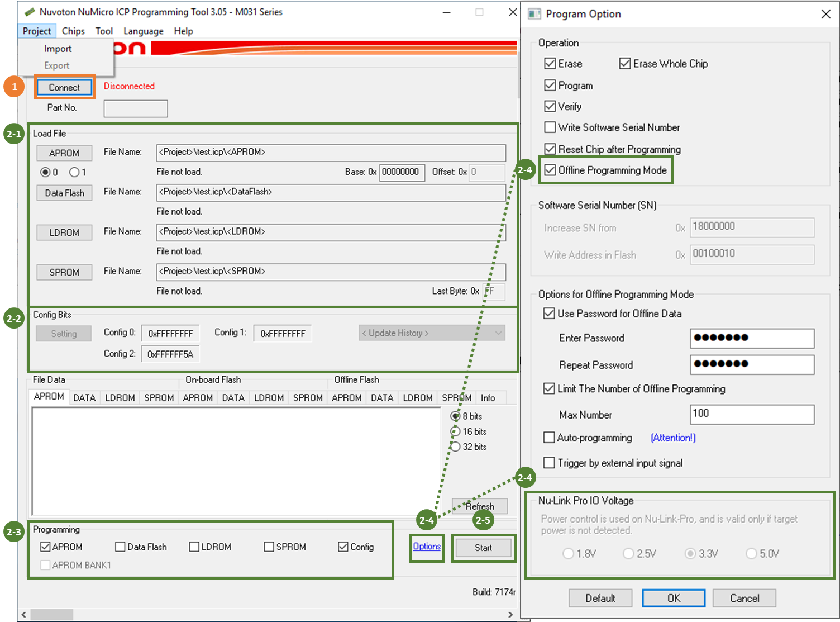Image resolution: width=840 pixels, height=622 pixels.
Task: Click the Config 2 value field
Action: pos(170,354)
